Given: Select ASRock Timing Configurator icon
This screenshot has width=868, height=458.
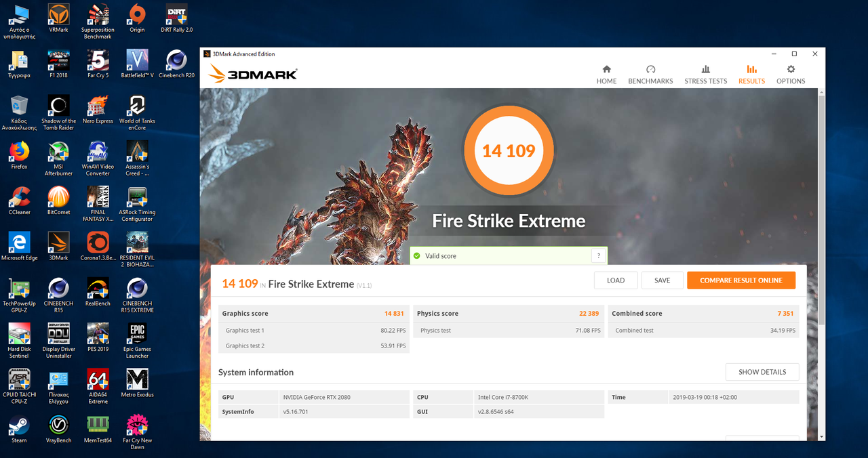Looking at the screenshot, I should pos(137,204).
